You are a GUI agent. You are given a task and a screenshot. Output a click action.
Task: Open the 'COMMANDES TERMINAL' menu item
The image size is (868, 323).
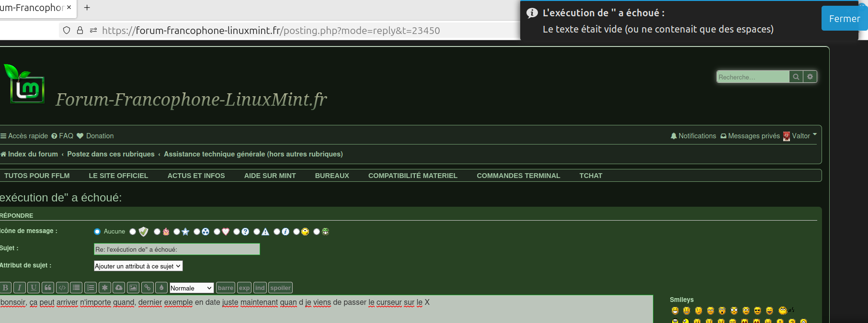[x=518, y=176]
